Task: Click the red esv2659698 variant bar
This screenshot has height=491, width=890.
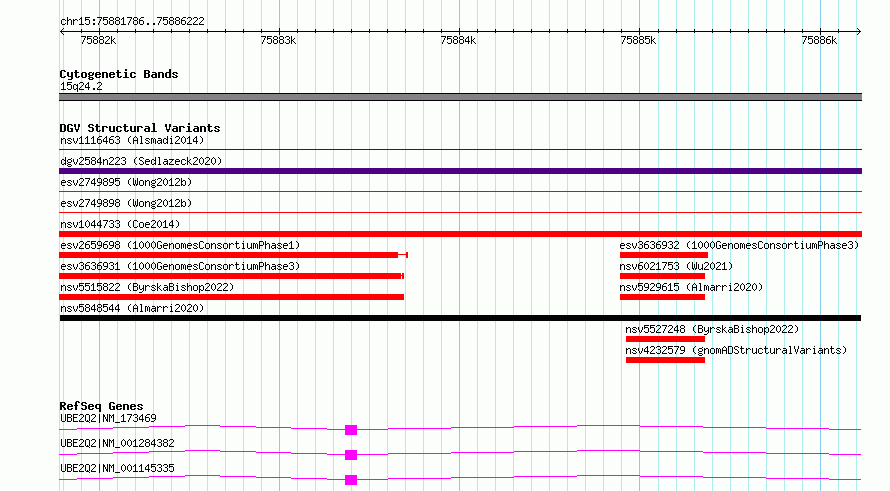Action: (x=233, y=255)
